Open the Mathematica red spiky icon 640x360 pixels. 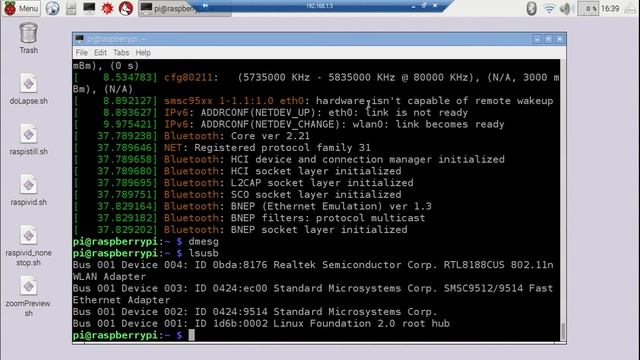(x=107, y=8)
